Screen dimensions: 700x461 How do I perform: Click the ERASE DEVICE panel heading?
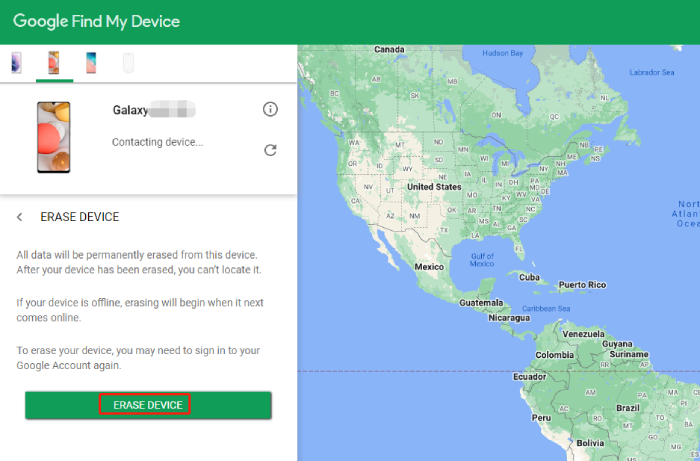[x=79, y=217]
